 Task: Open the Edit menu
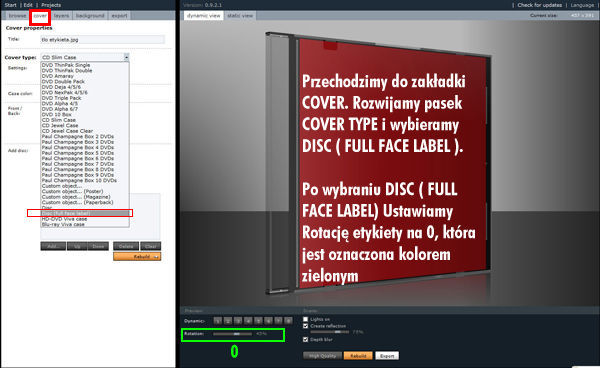click(x=28, y=5)
